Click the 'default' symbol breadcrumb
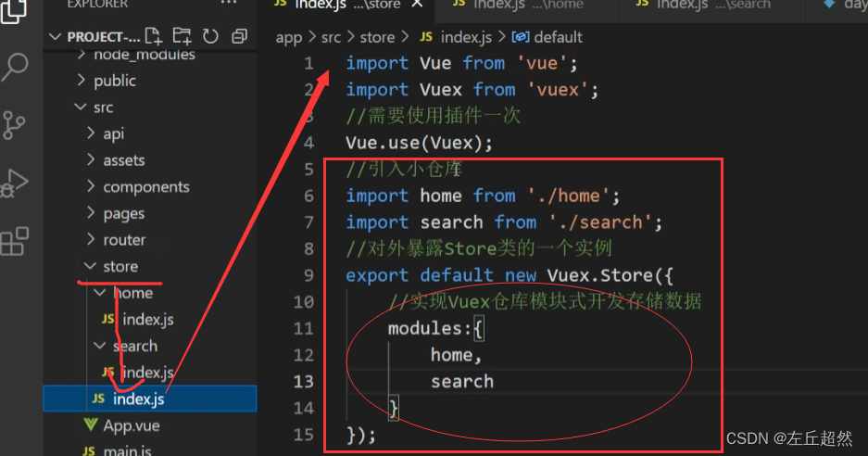The height and width of the screenshot is (456, 868). [x=558, y=38]
